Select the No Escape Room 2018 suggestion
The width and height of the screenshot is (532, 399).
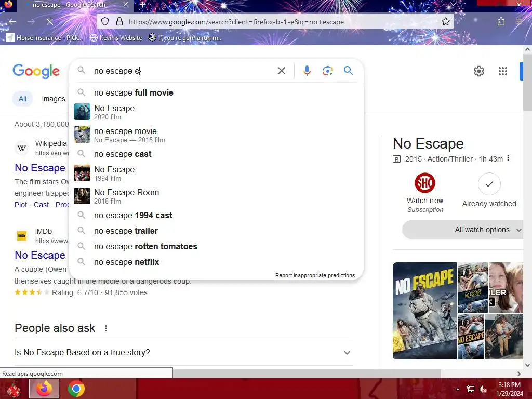[216, 196]
